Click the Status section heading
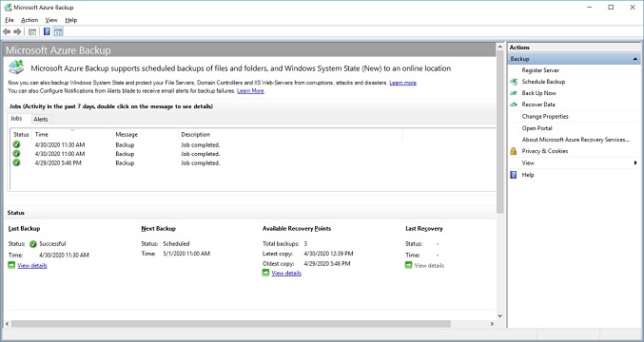The height and width of the screenshot is (342, 644). [x=16, y=213]
